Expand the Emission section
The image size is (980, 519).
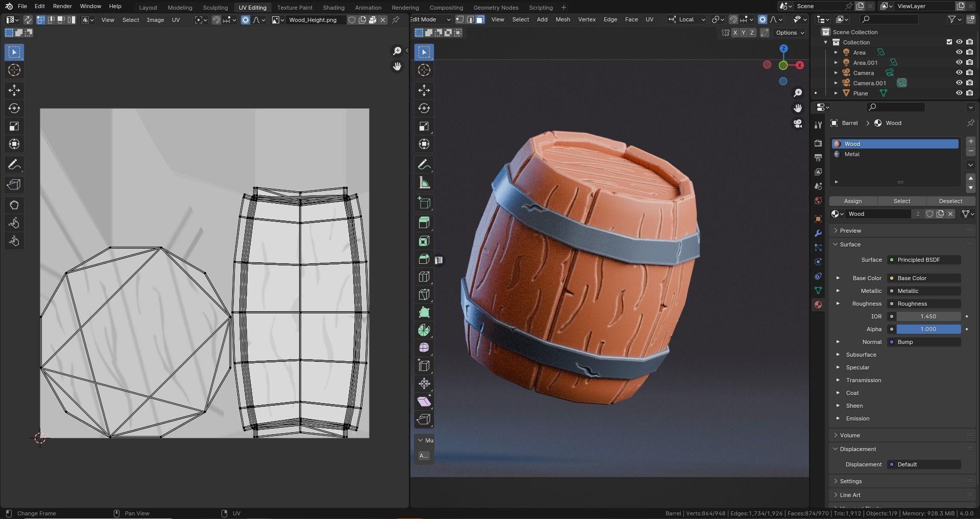(838, 418)
